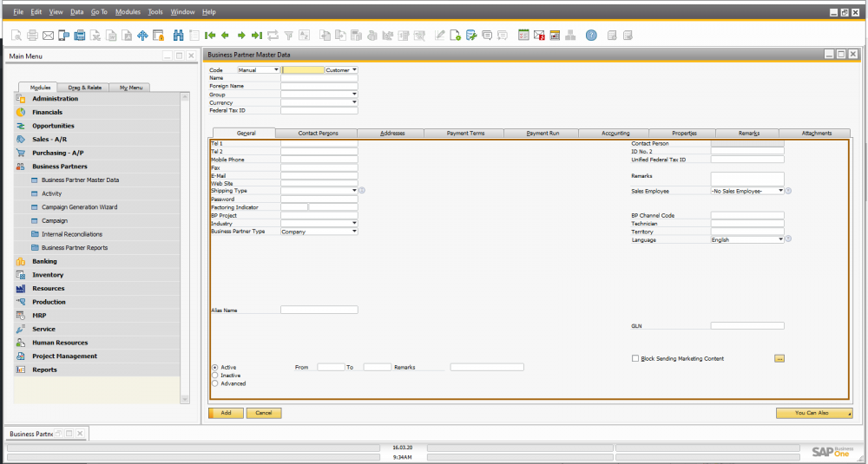Click the E-Mail input field
This screenshot has width=868, height=464.
319,176
